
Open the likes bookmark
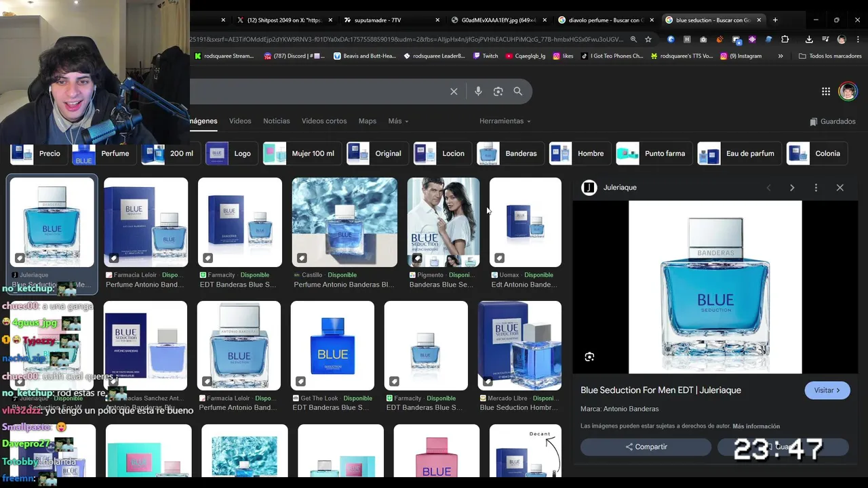pyautogui.click(x=563, y=56)
